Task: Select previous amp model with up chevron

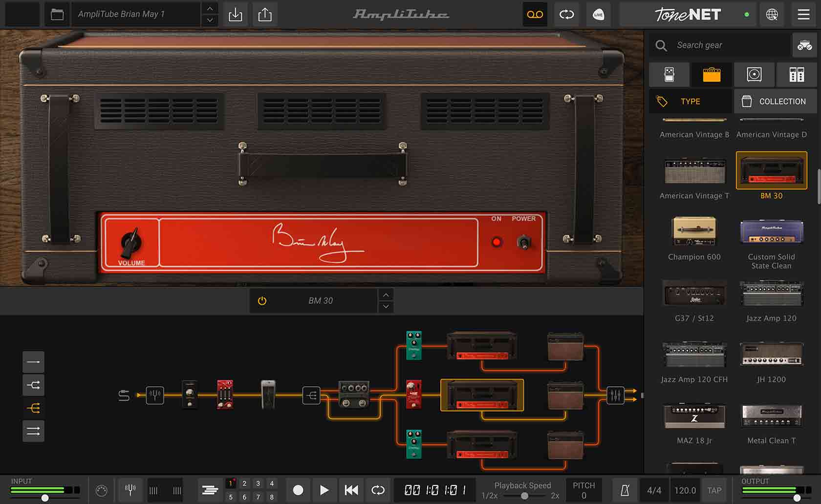Action: coord(386,295)
